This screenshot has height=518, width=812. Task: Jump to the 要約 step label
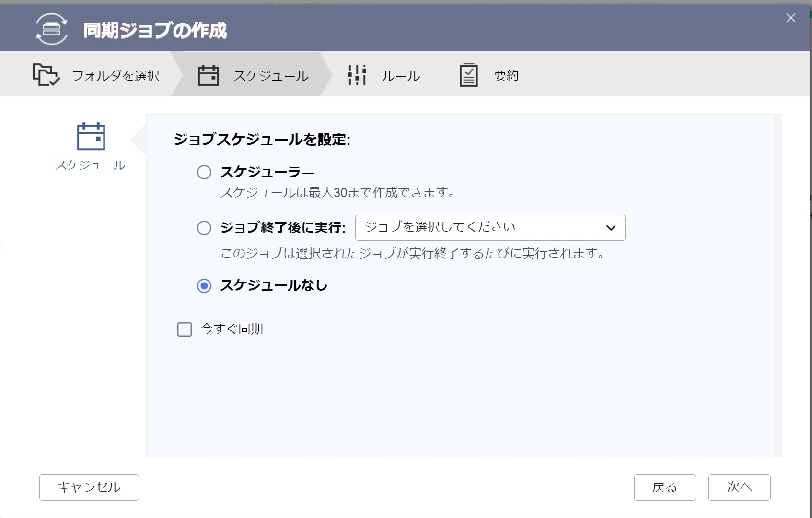(x=506, y=76)
